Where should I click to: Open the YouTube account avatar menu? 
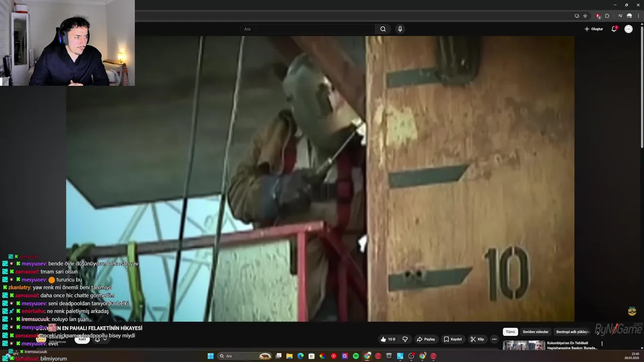(x=628, y=29)
